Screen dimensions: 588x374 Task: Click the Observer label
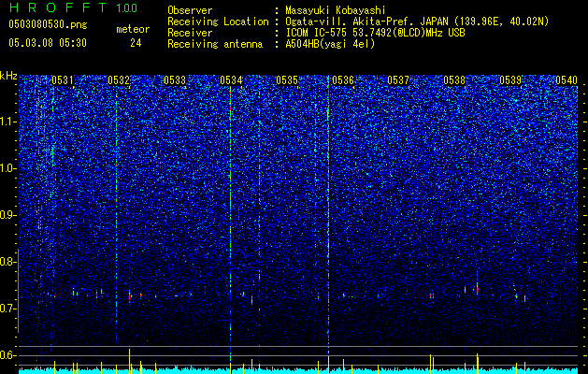[190, 10]
